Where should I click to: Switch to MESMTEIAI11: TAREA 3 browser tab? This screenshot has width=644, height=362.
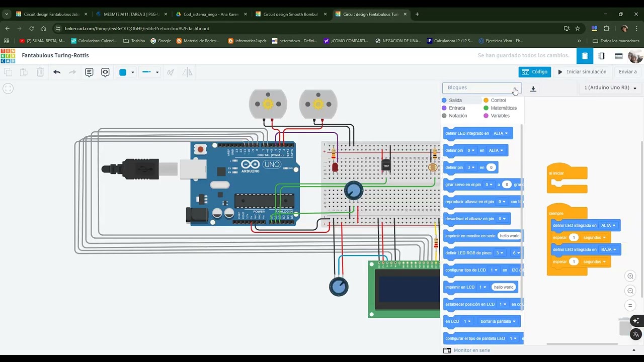(131, 14)
